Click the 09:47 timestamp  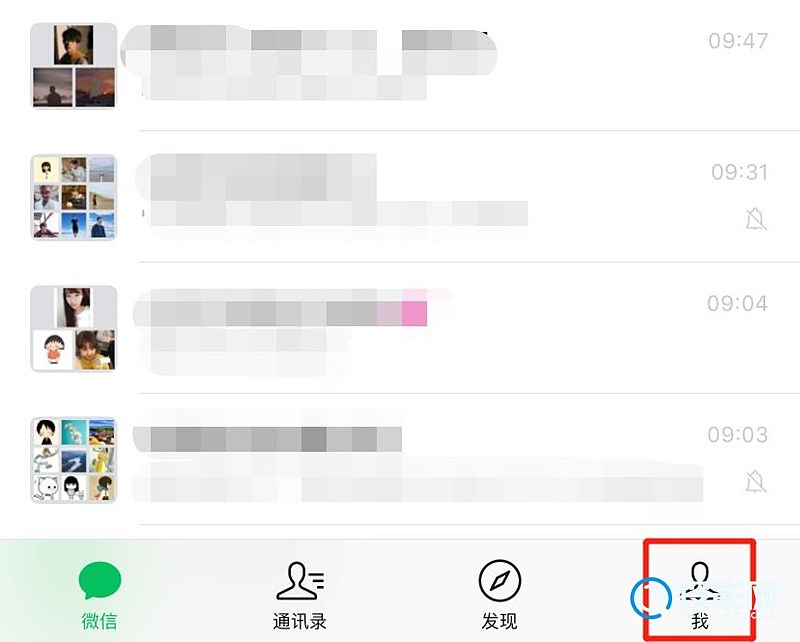[x=738, y=41]
